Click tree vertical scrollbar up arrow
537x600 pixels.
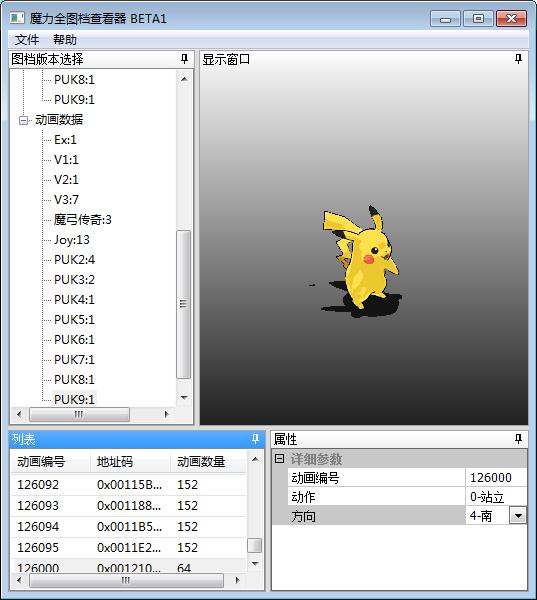tap(184, 79)
